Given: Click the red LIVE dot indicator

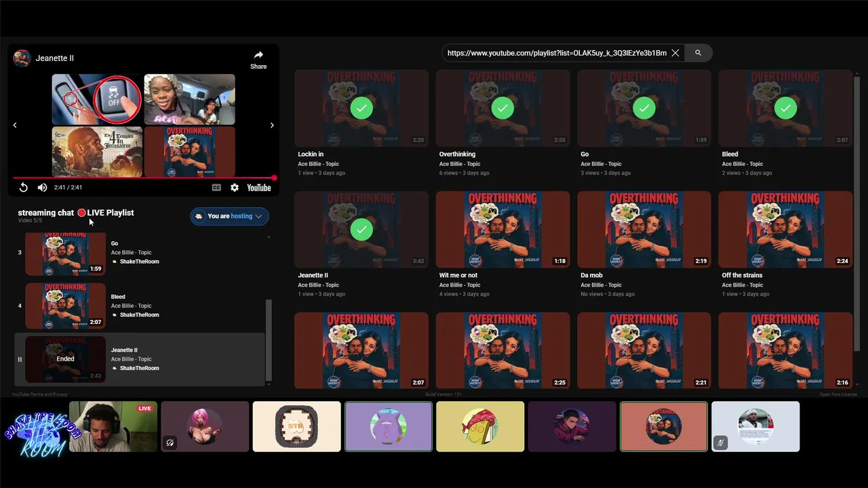Looking at the screenshot, I should click(x=81, y=213).
